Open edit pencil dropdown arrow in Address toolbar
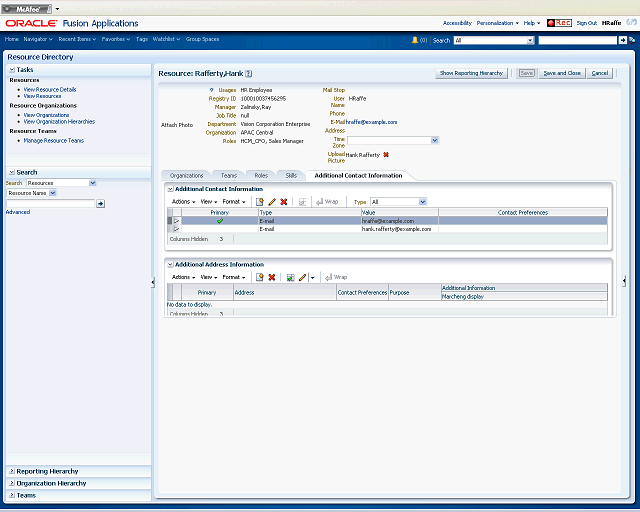 [x=312, y=278]
